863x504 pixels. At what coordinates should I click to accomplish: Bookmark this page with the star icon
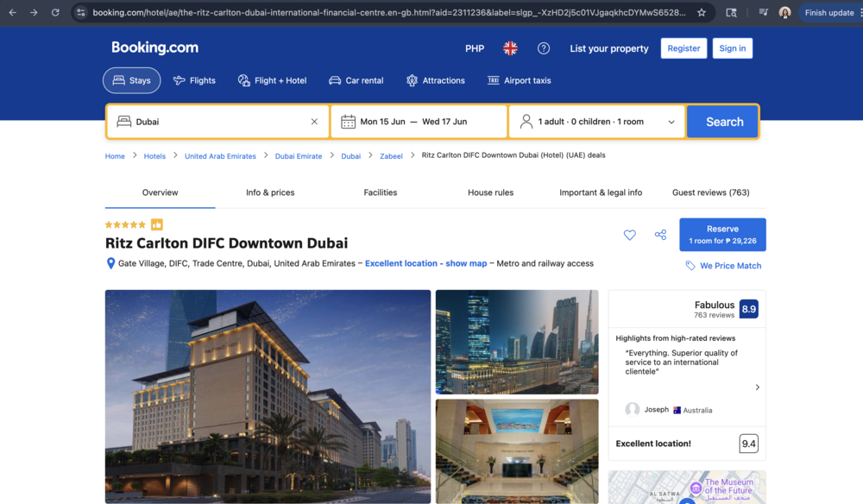point(701,12)
